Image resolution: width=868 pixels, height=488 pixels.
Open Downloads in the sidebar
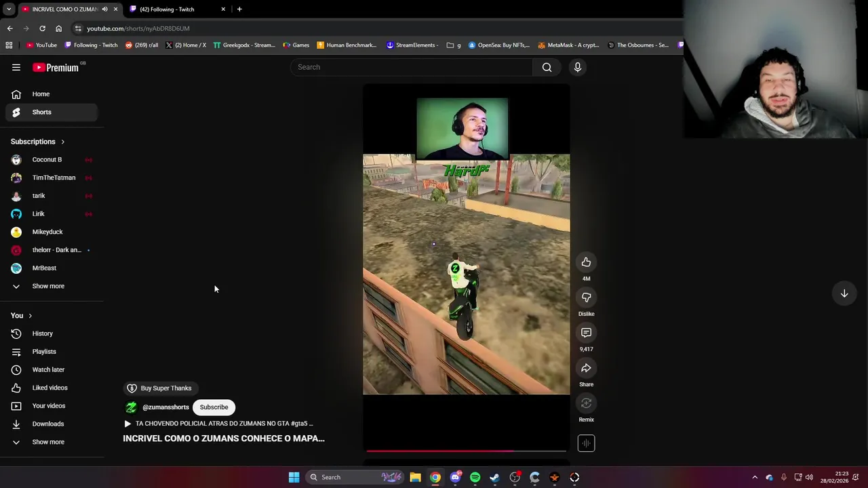[52, 424]
